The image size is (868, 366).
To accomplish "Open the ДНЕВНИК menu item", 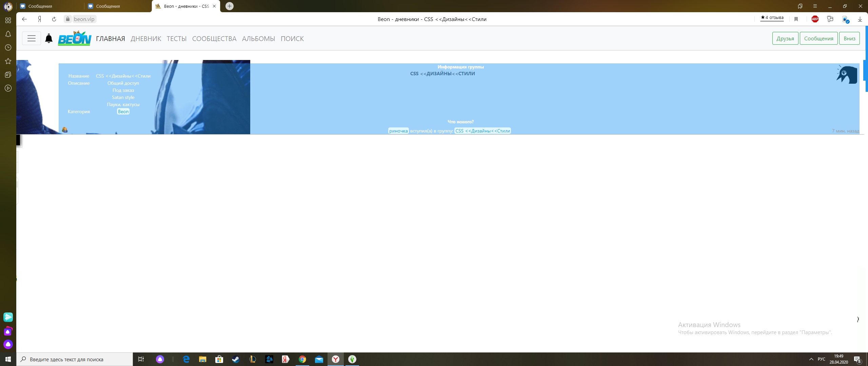I will coord(146,39).
